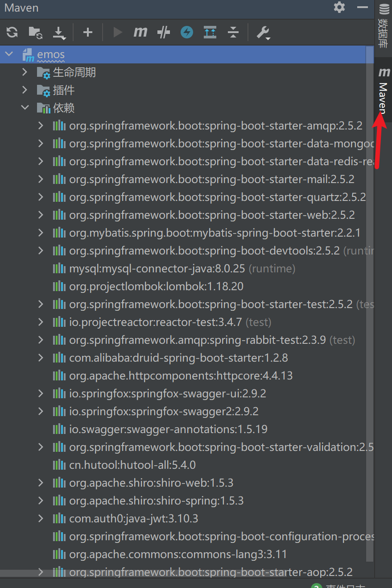Image resolution: width=392 pixels, height=588 pixels.
Task: Click the Generate Sources and Update Folders icon
Action: point(35,32)
